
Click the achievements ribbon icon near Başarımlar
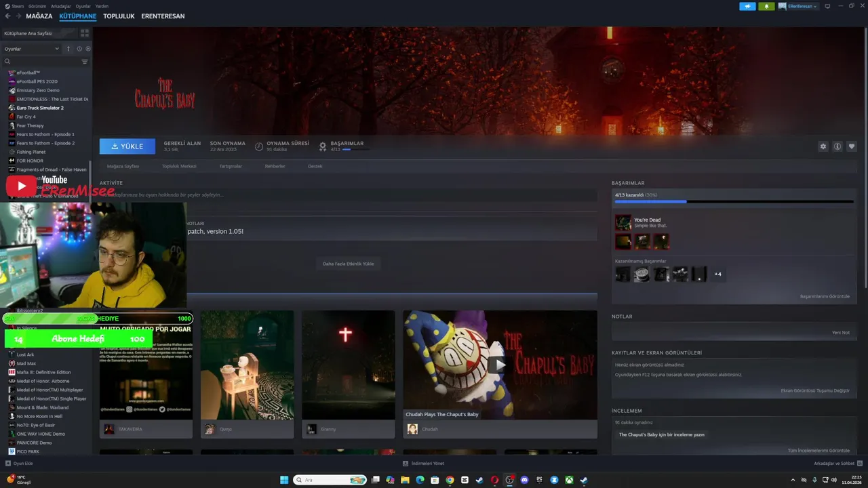click(323, 146)
